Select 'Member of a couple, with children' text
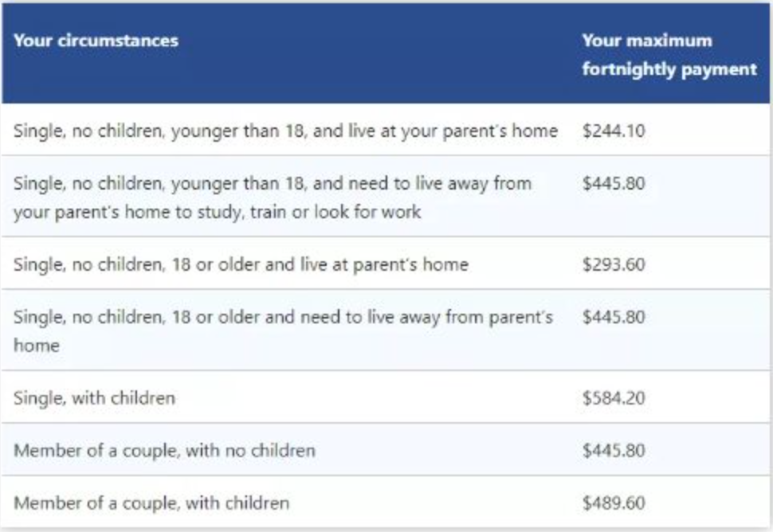Viewport: 773px width, 532px height. (151, 503)
